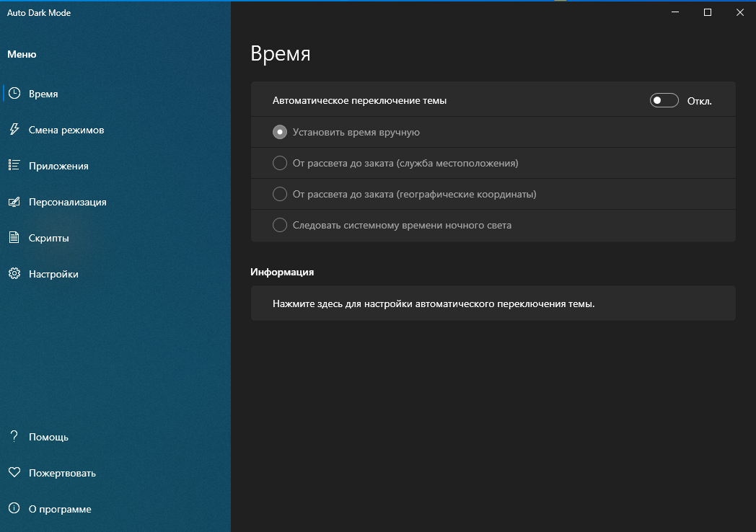756x532 pixels.
Task: Open the Приложения page
Action: (115, 166)
